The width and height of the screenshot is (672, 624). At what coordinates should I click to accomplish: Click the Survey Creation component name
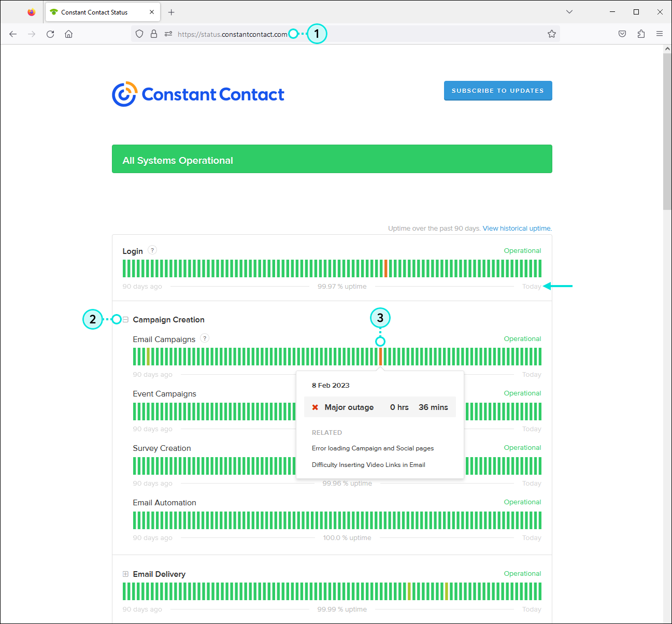tap(162, 448)
